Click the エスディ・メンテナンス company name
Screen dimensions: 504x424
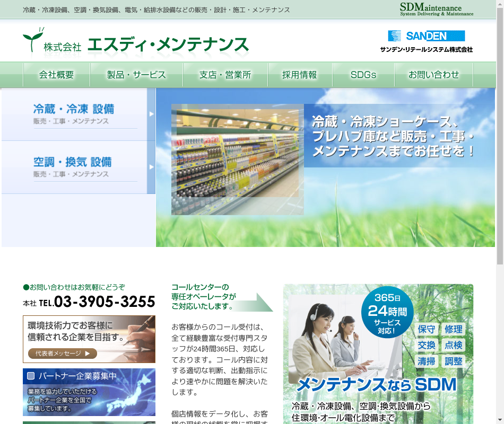point(167,45)
